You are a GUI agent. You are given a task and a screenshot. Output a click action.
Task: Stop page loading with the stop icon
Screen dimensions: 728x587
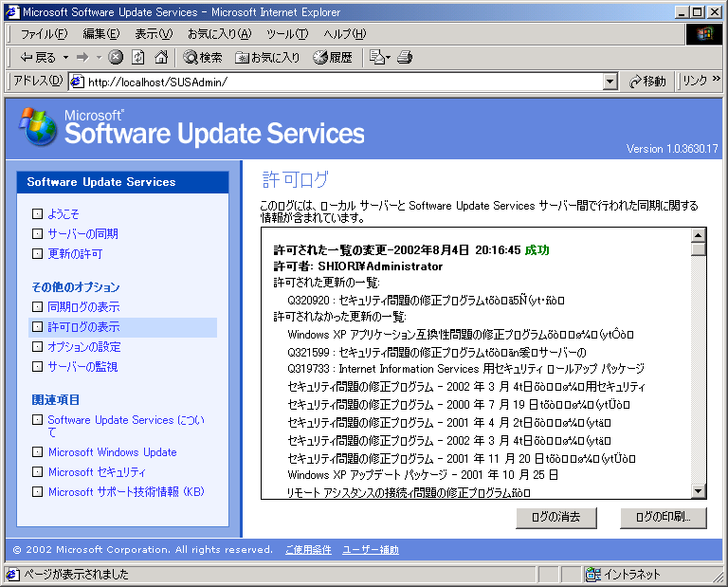116,57
